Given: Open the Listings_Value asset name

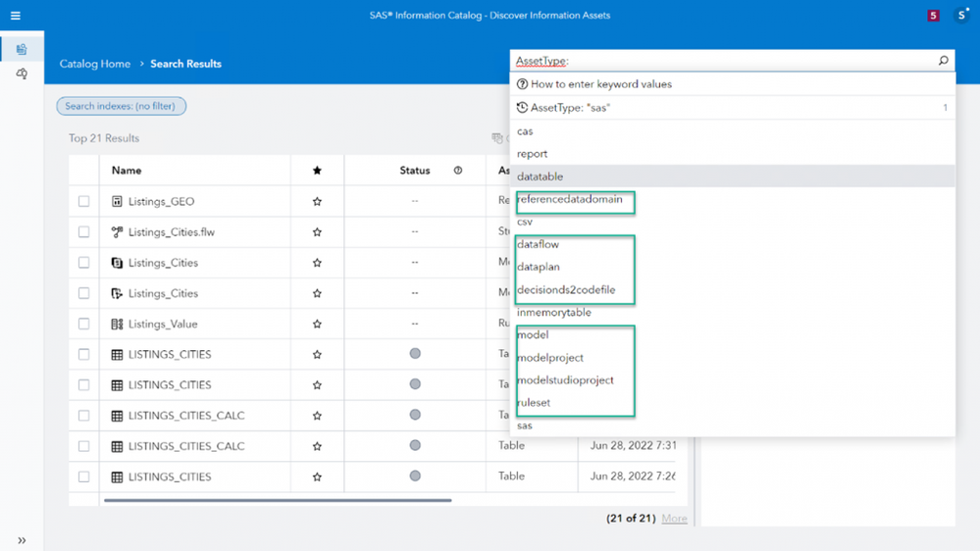Looking at the screenshot, I should (x=163, y=325).
